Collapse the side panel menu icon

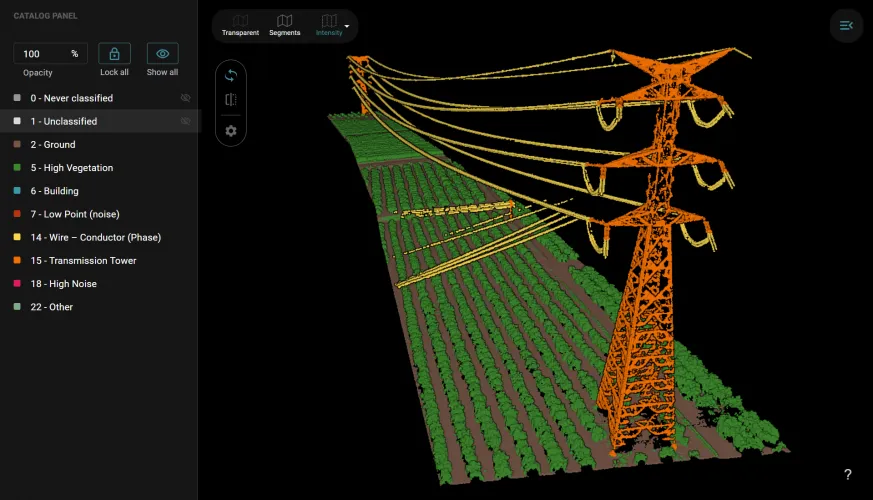pyautogui.click(x=846, y=25)
